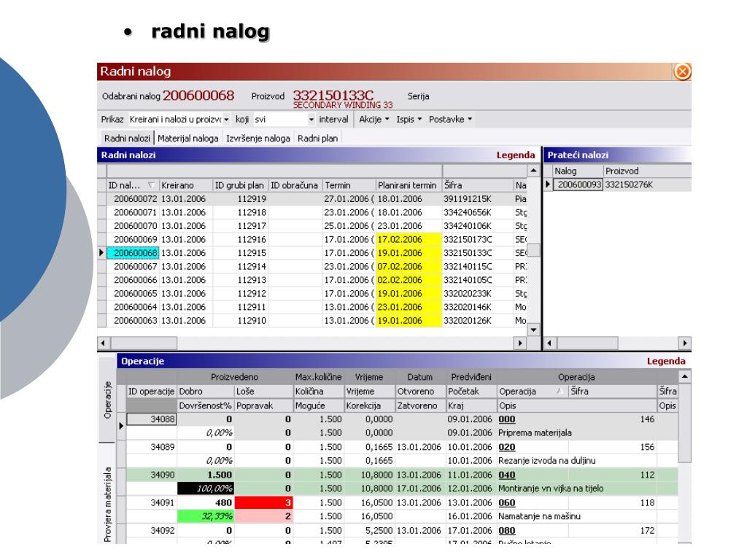Select operation ID 34089
747x560 pixels.
pyautogui.click(x=152, y=447)
